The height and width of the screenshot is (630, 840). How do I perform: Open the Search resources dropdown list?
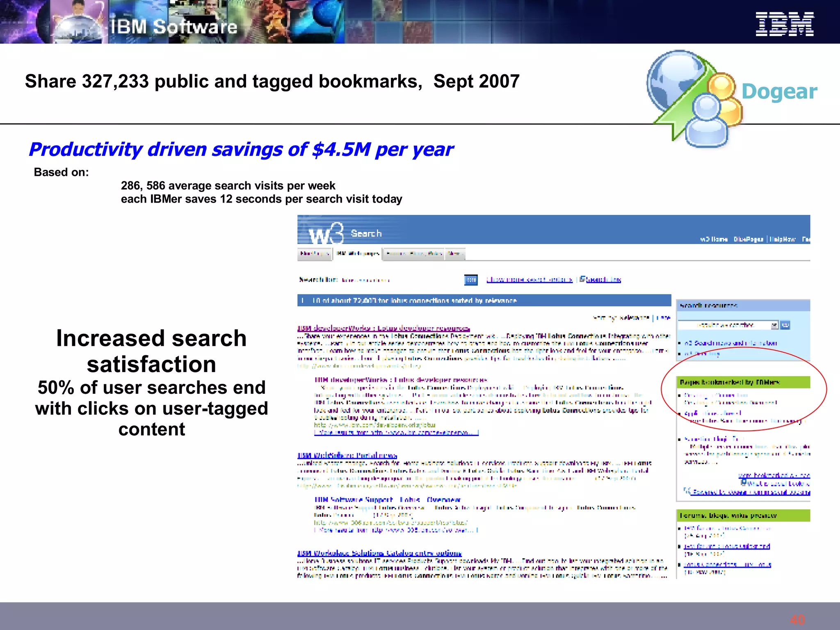coord(774,325)
